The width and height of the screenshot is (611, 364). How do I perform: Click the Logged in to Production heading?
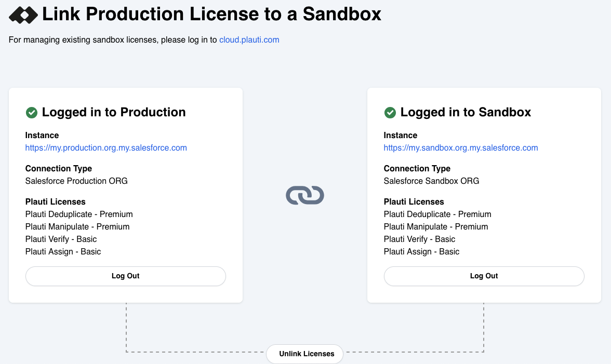tap(114, 112)
